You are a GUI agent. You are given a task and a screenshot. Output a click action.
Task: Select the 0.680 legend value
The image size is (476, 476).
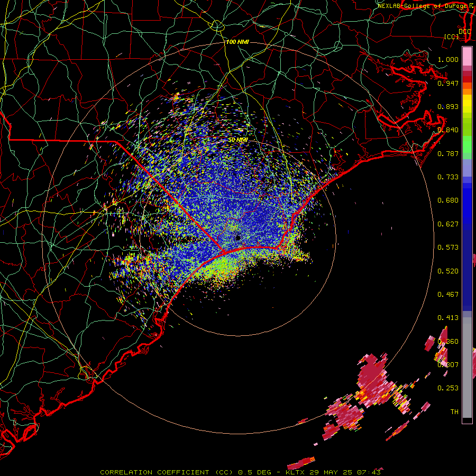tap(448, 200)
